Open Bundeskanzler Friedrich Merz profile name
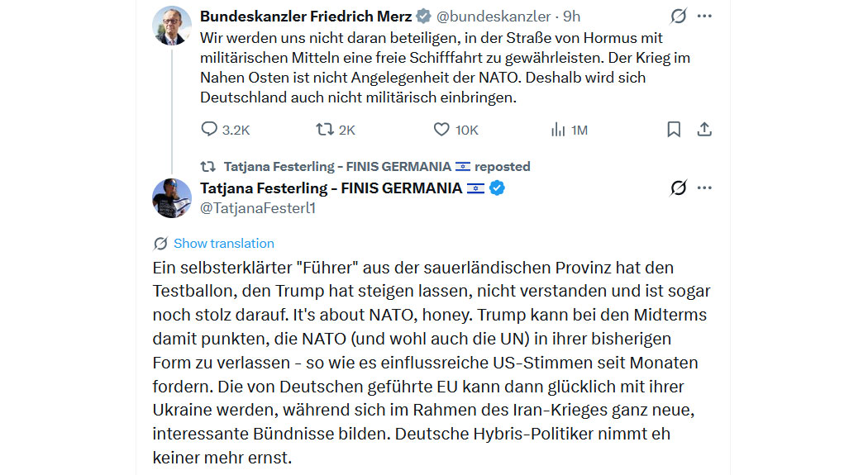 [x=307, y=16]
